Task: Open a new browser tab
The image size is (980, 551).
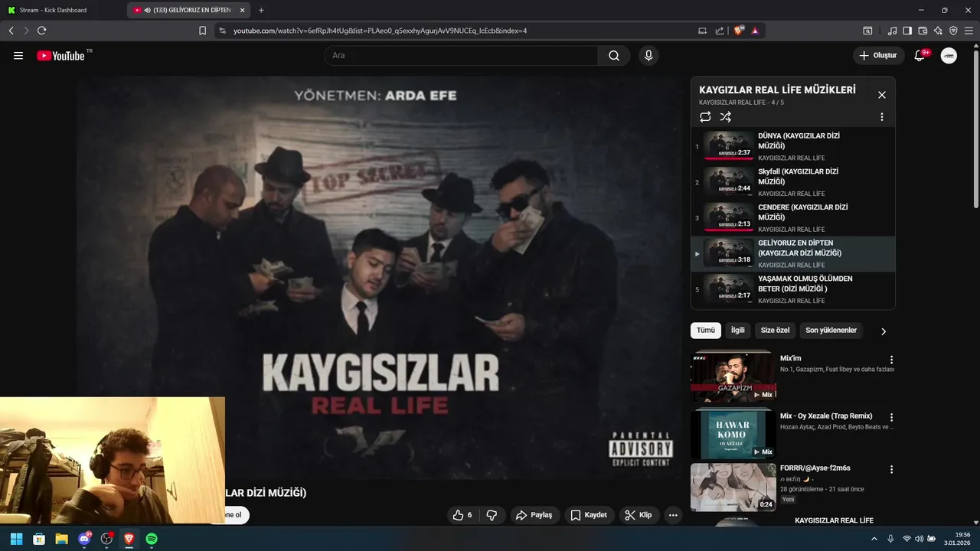Action: pyautogui.click(x=261, y=10)
